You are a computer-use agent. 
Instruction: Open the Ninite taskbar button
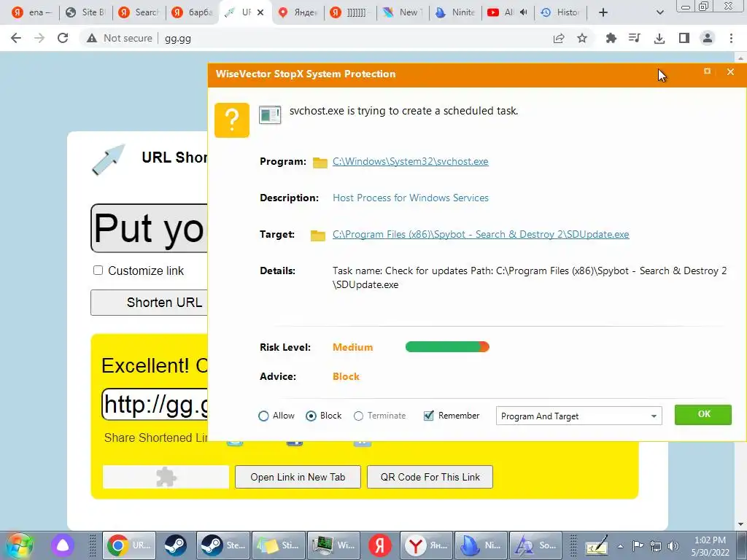pyautogui.click(x=481, y=545)
